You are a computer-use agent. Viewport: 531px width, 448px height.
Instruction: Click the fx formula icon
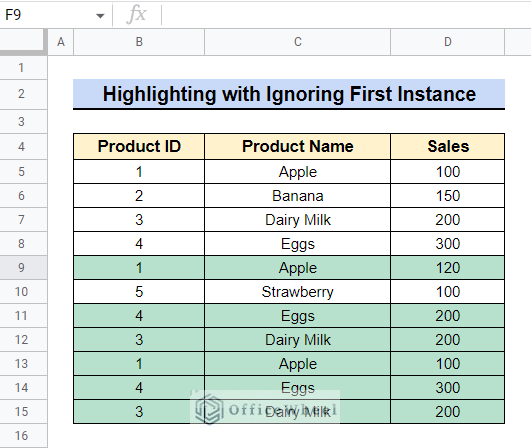136,15
